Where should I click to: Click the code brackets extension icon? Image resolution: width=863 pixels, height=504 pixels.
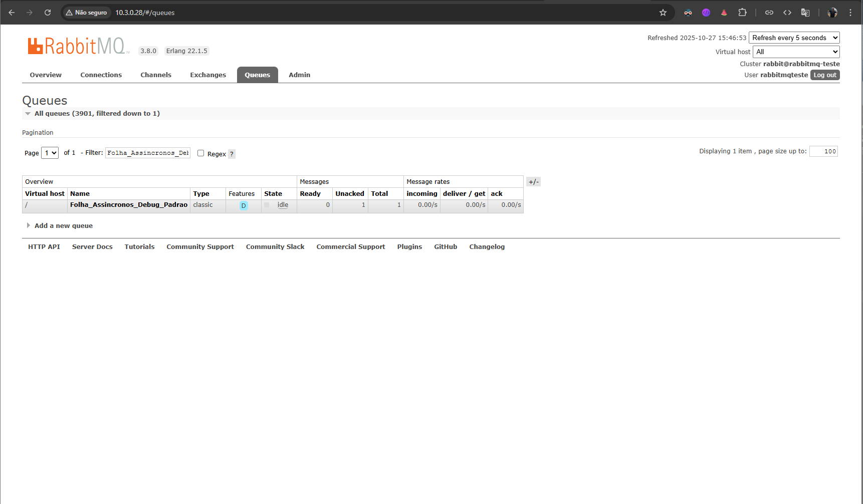point(787,13)
